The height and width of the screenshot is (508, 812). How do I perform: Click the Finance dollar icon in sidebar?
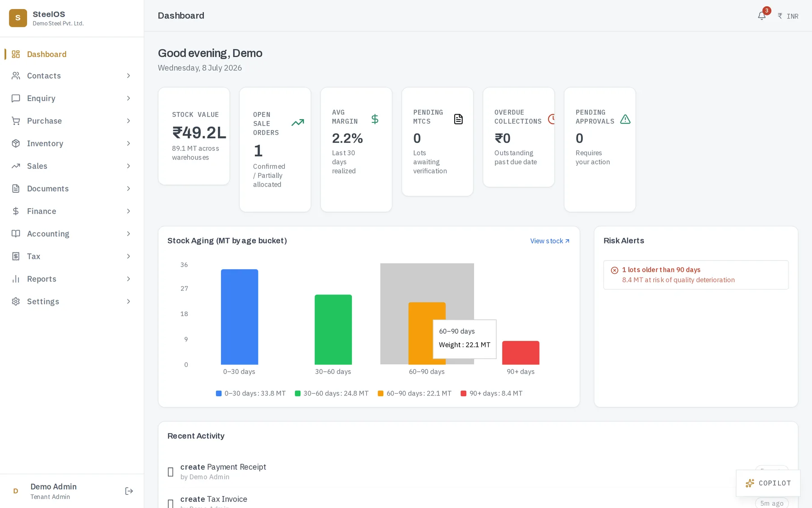pos(16,211)
